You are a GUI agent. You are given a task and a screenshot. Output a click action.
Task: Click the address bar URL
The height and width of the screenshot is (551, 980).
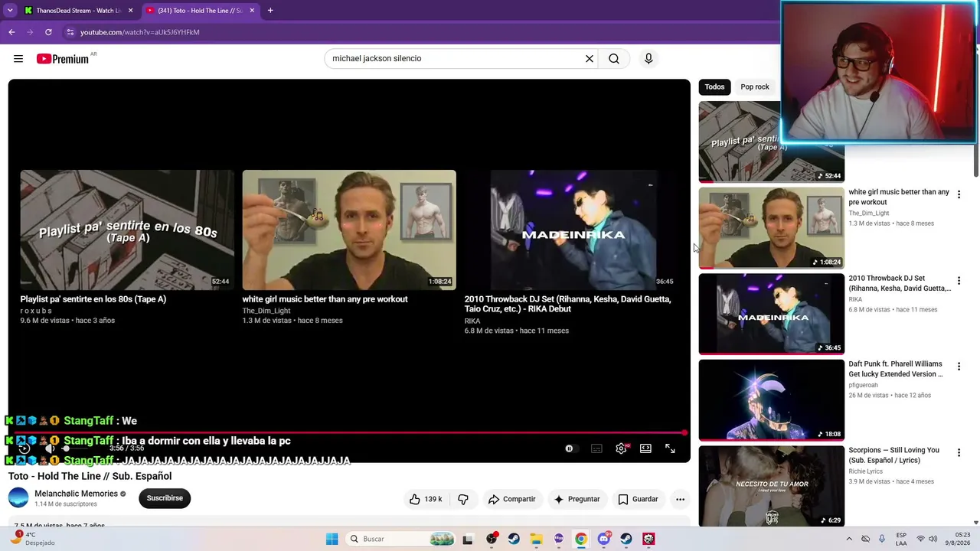[x=140, y=32]
